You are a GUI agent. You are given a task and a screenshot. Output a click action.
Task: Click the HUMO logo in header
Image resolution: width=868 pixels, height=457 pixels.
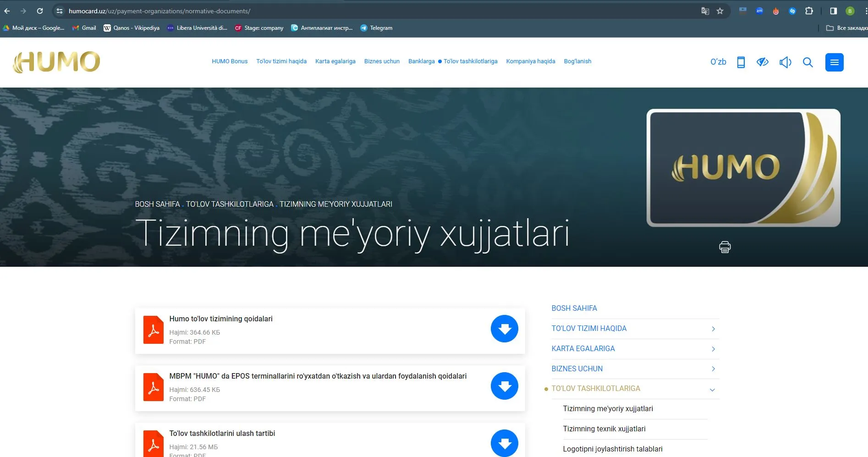point(57,62)
